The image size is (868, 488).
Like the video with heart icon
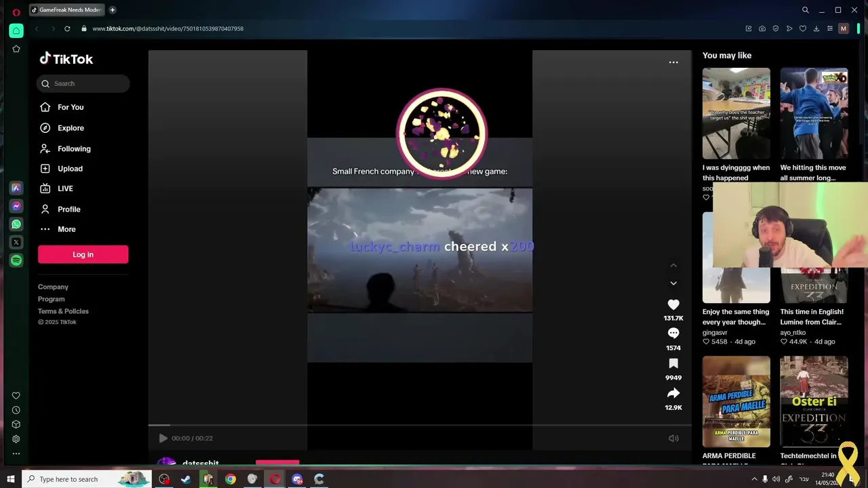pyautogui.click(x=673, y=305)
